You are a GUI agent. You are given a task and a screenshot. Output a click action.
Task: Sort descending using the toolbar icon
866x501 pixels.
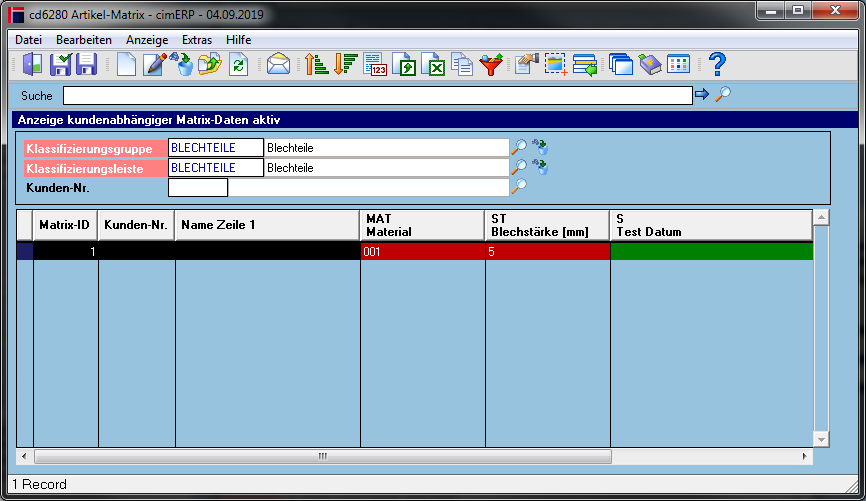pyautogui.click(x=346, y=65)
